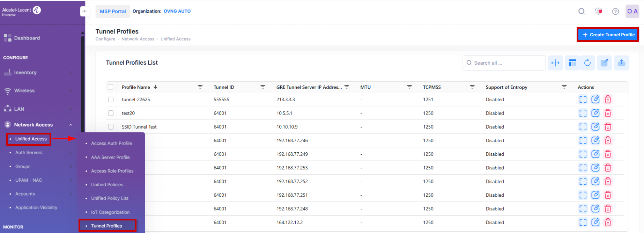
Task: Expand details for SSID Tunnel Test row
Action: pyautogui.click(x=583, y=127)
